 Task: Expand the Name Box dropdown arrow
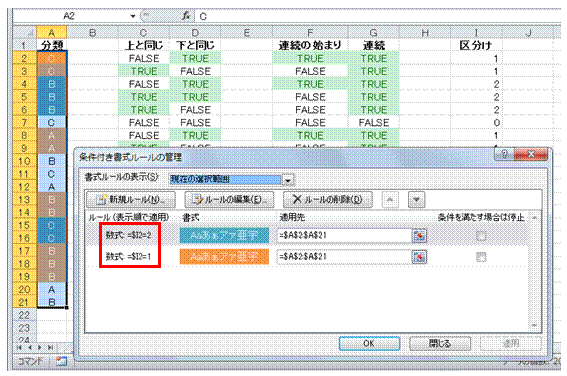pyautogui.click(x=133, y=16)
